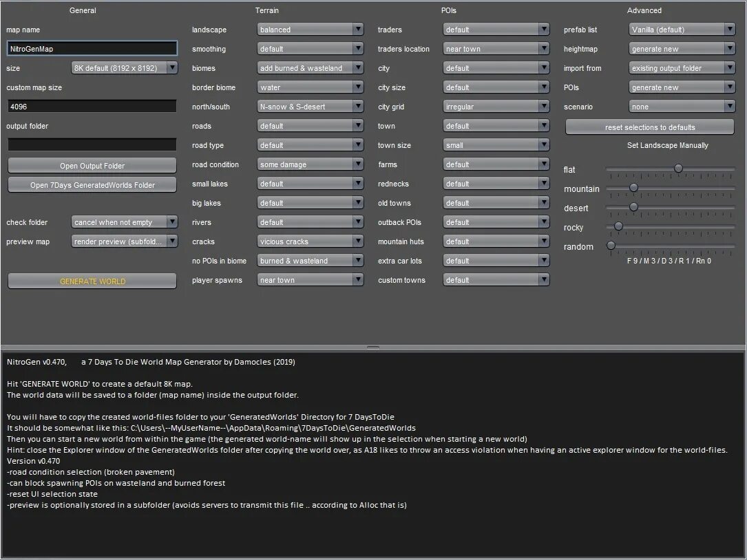This screenshot has height=560, width=747.
Task: Open the old towns dropdown
Action: [496, 203]
